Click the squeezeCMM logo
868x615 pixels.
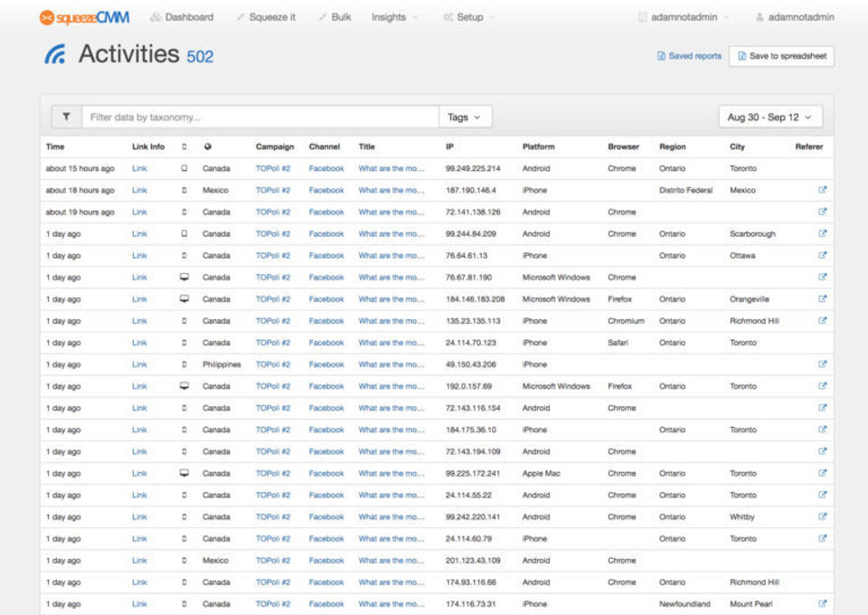[x=84, y=18]
